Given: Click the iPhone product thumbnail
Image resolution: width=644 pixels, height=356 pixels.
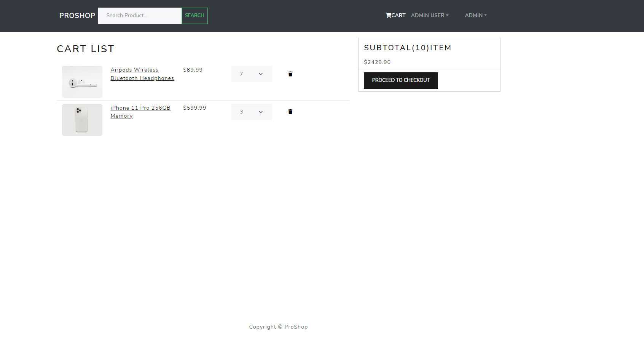Looking at the screenshot, I should 82,120.
